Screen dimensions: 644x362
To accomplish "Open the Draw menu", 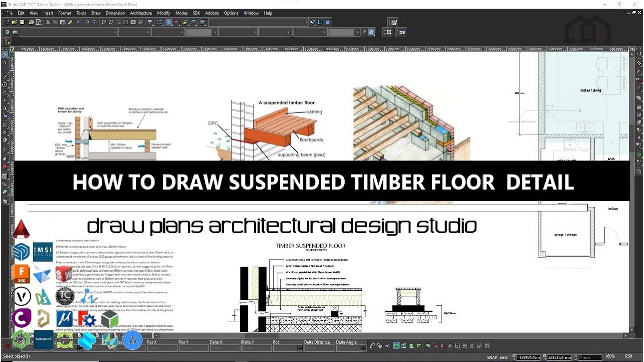I will [x=96, y=13].
